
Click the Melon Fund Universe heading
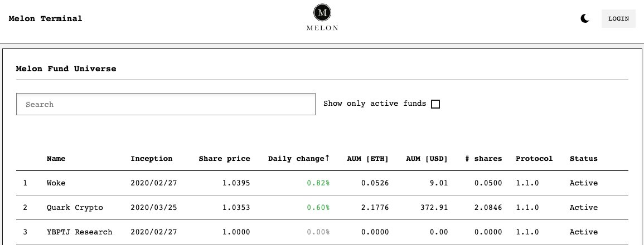(66, 69)
